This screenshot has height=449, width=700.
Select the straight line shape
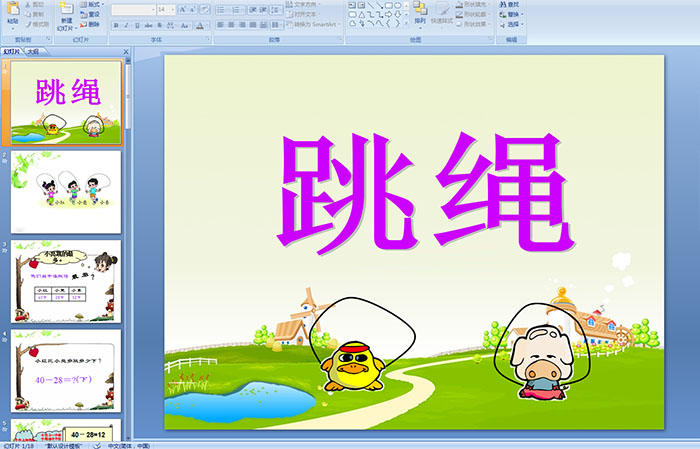pyautogui.click(x=370, y=5)
